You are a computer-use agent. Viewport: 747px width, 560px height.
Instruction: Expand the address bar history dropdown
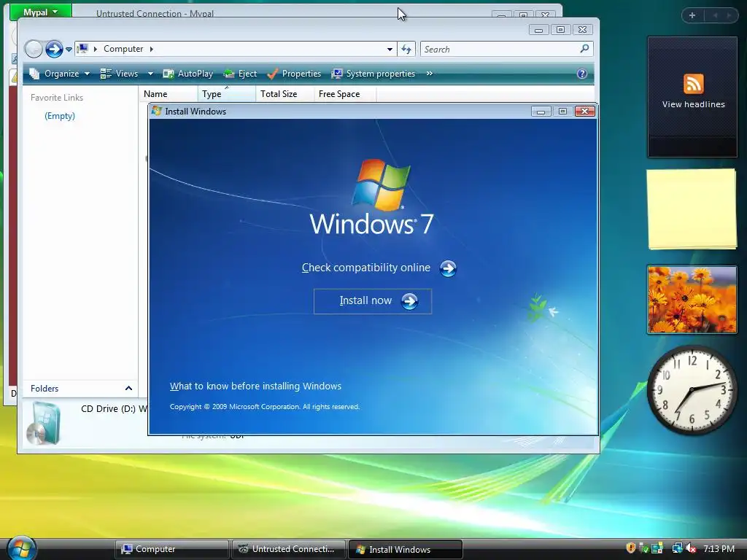point(390,49)
